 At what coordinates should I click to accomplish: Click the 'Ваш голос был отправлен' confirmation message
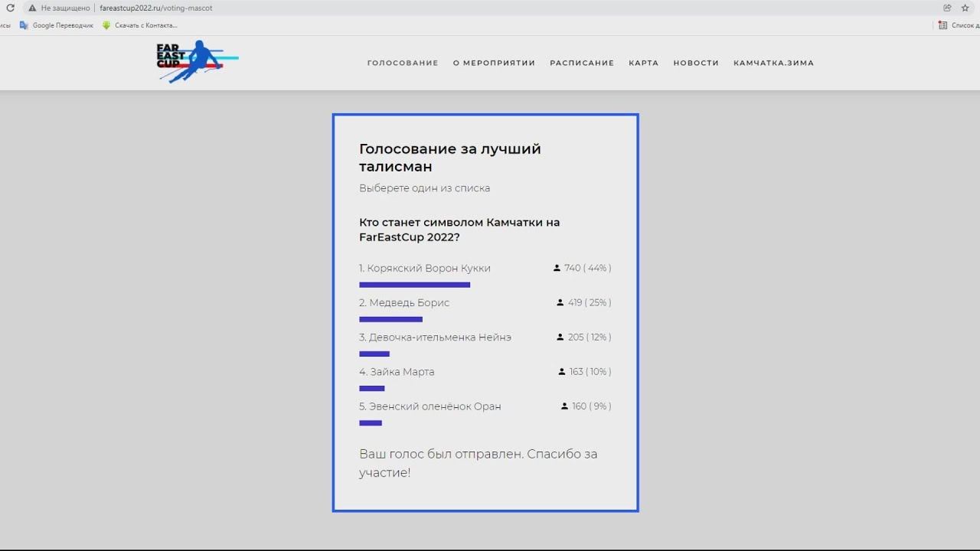point(478,463)
